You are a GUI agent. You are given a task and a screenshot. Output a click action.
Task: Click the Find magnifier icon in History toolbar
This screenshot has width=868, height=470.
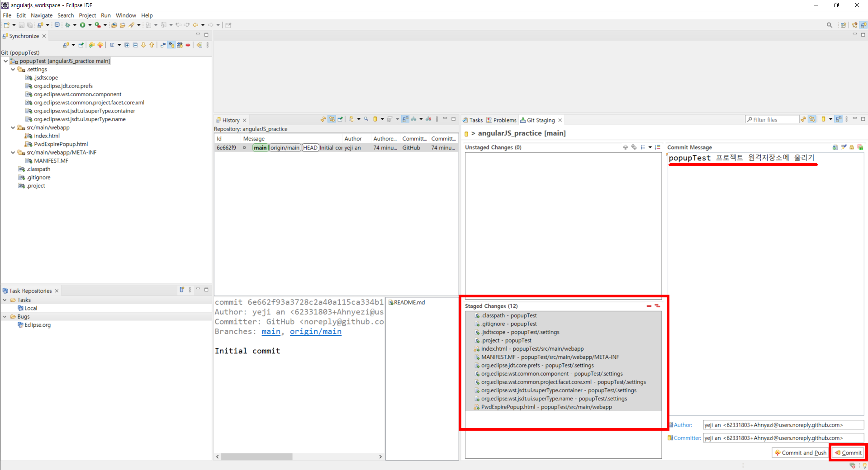click(x=366, y=119)
